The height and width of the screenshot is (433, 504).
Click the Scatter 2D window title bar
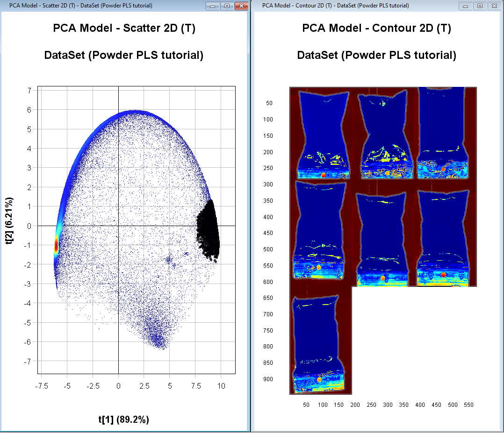(x=103, y=6)
